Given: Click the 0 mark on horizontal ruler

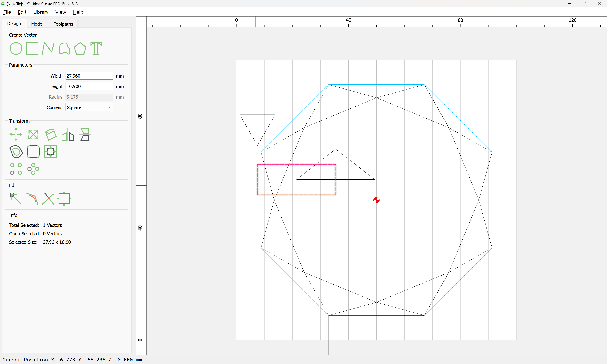Looking at the screenshot, I should tap(236, 20).
